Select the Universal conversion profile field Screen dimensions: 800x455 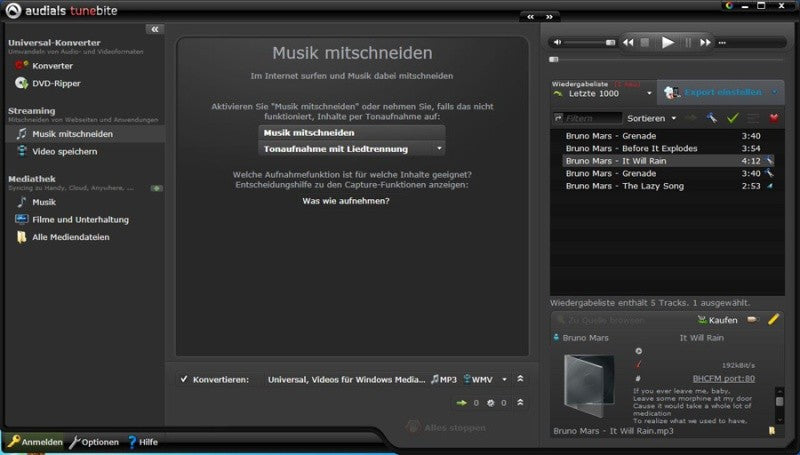click(x=346, y=380)
